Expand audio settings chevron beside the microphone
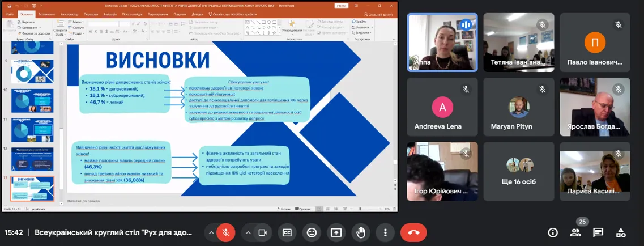 coord(211,232)
